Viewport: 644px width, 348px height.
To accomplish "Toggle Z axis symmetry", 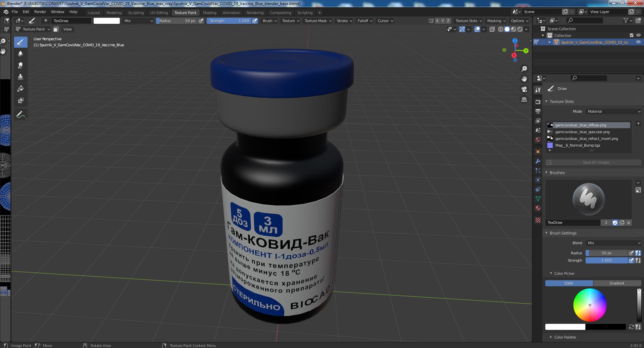I will coord(448,21).
